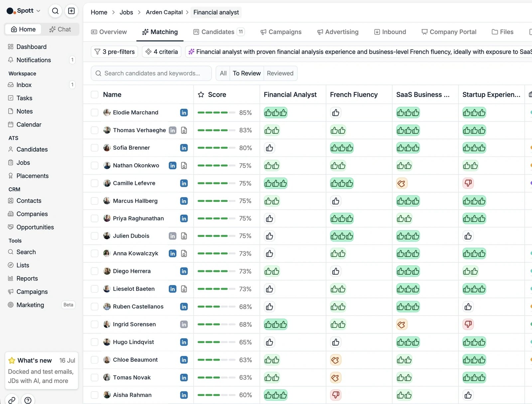Viewport: 532px width, 404px height.
Task: Sort by the French Fluency column header
Action: pyautogui.click(x=354, y=95)
